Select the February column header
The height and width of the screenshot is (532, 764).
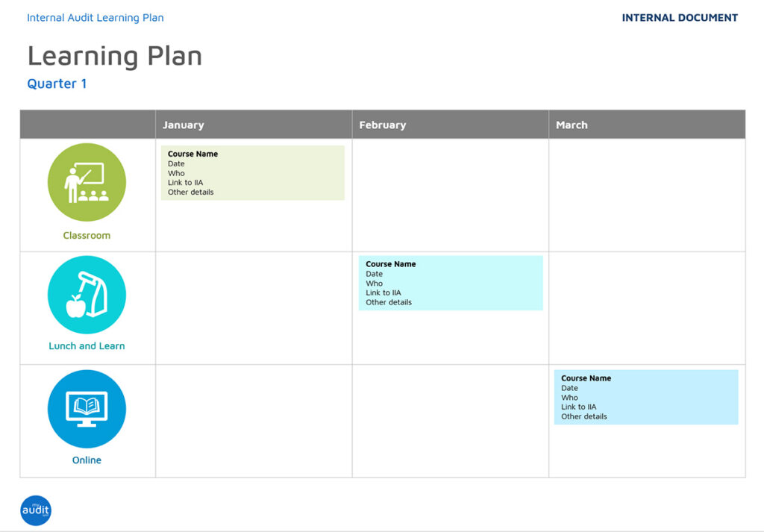(x=383, y=125)
